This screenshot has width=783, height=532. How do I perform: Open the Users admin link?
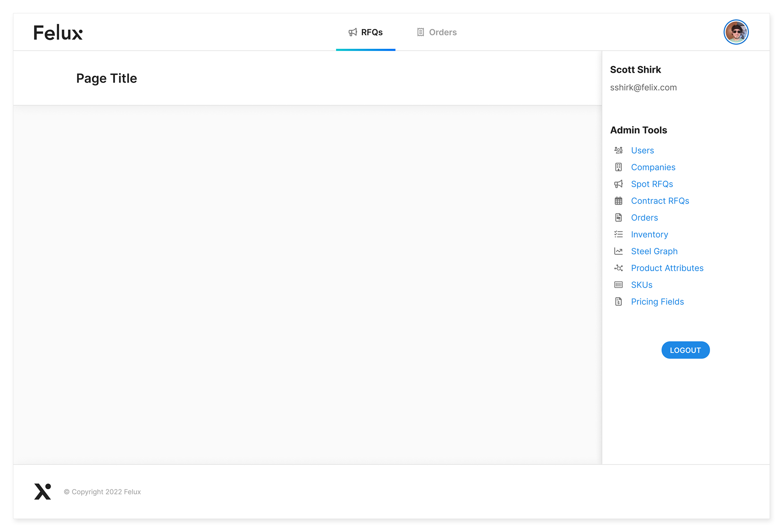642,150
